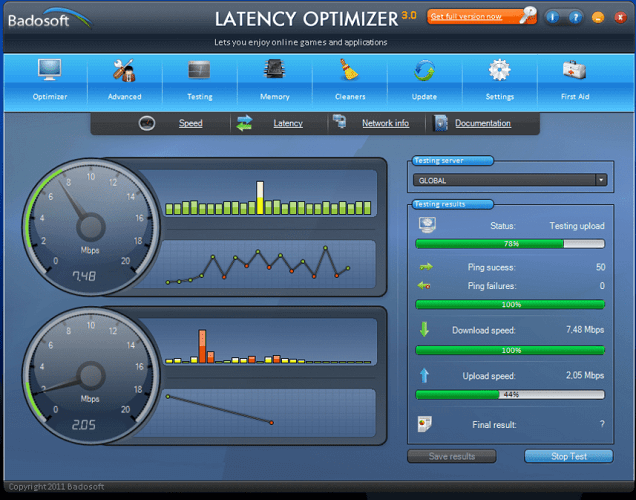This screenshot has height=500, width=636.
Task: Click the 78% status progress bar
Action: tap(510, 243)
